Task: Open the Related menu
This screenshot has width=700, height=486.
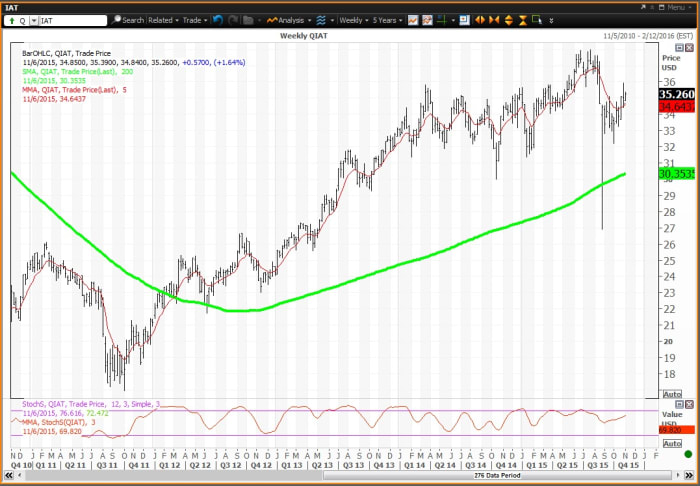Action: click(162, 19)
